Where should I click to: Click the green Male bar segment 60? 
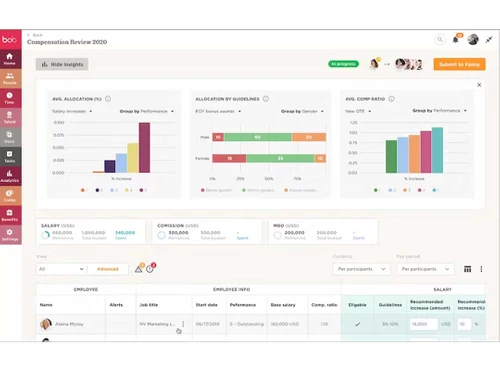(x=258, y=137)
